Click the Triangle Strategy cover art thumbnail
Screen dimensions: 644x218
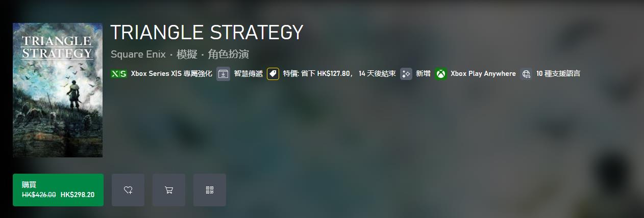(58, 90)
